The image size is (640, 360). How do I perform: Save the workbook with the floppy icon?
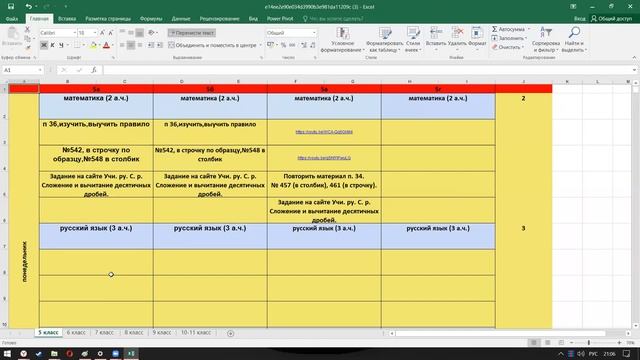[x=11, y=7]
